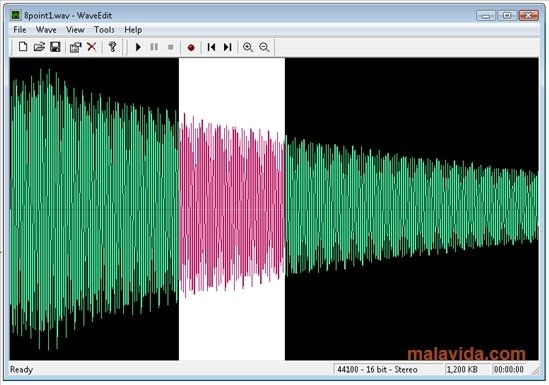This screenshot has width=549, height=385.
Task: Click the Ready status text
Action: click(x=21, y=370)
